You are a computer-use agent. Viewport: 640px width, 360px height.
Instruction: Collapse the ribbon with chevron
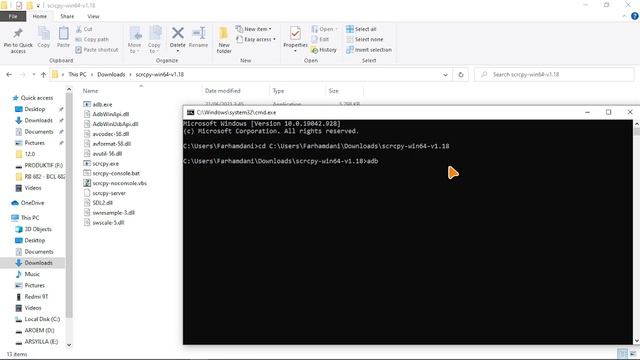tap(624, 16)
